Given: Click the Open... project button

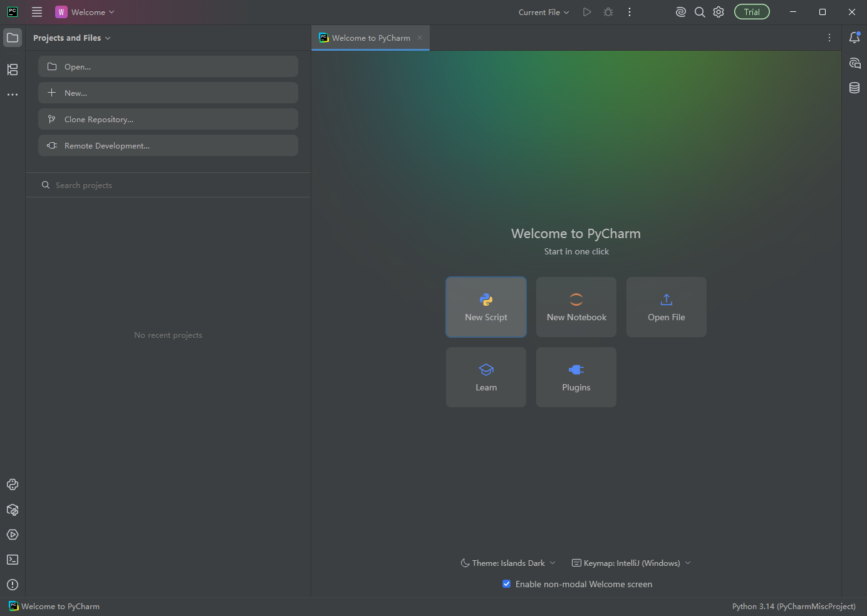Looking at the screenshot, I should 168,66.
